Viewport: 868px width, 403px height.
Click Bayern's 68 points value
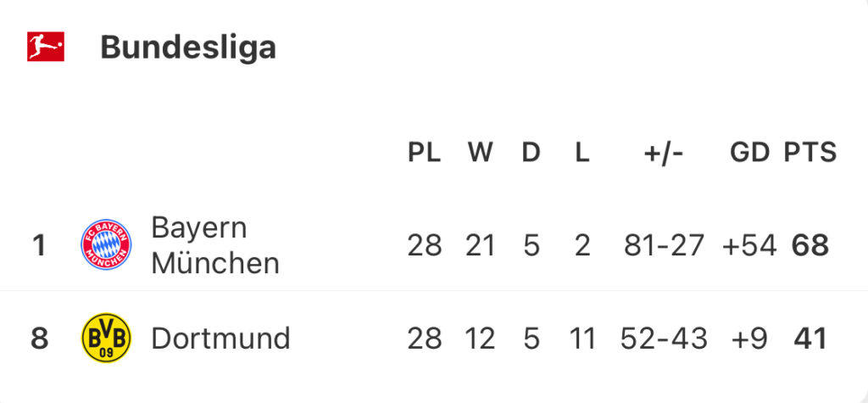[810, 245]
